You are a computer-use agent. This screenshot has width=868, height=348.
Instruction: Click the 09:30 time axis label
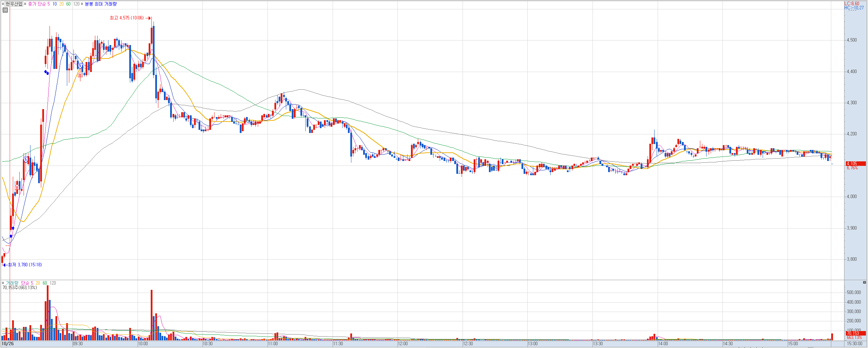[78, 344]
